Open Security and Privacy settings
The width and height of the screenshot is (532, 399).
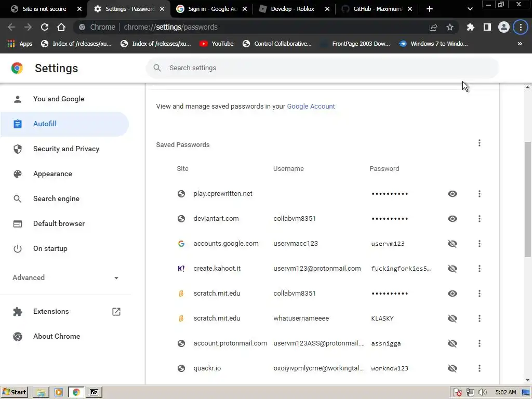(x=64, y=149)
